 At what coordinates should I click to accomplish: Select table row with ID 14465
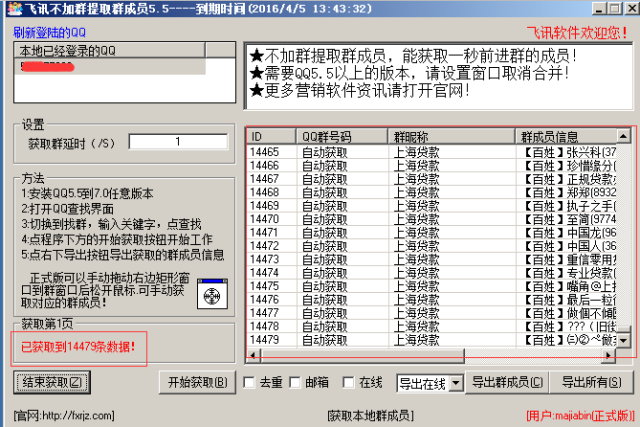432,152
